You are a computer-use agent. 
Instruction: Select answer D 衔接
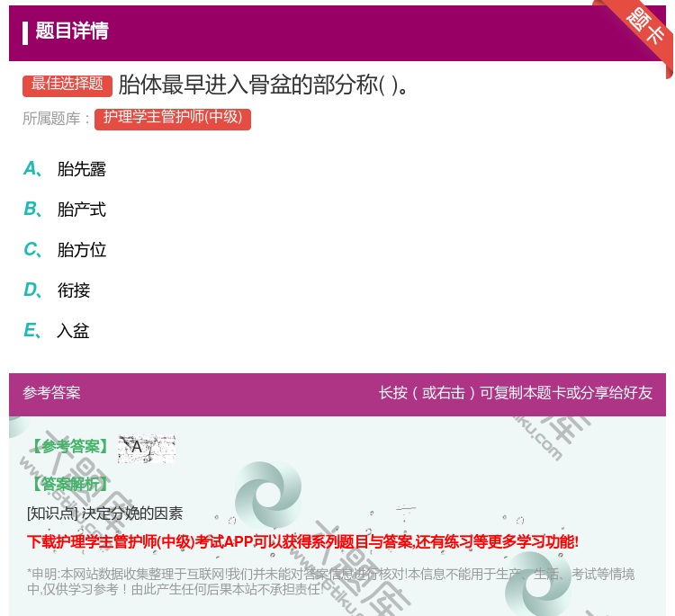click(74, 290)
